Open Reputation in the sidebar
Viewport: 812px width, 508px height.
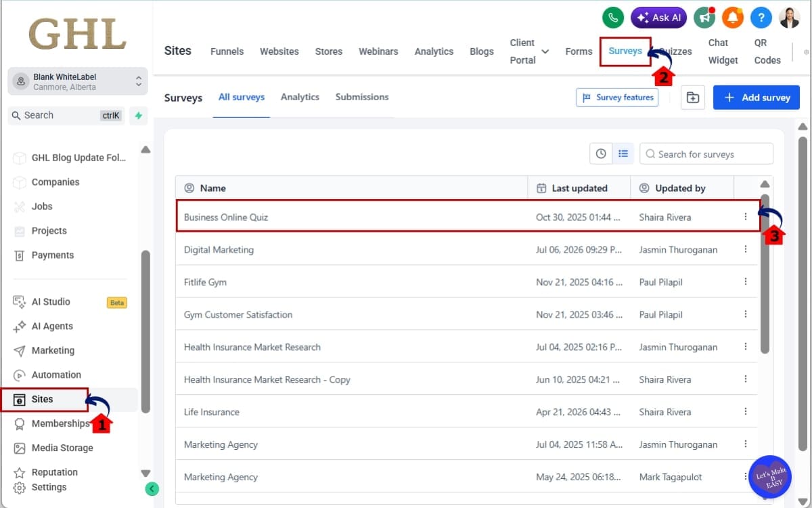(x=54, y=472)
